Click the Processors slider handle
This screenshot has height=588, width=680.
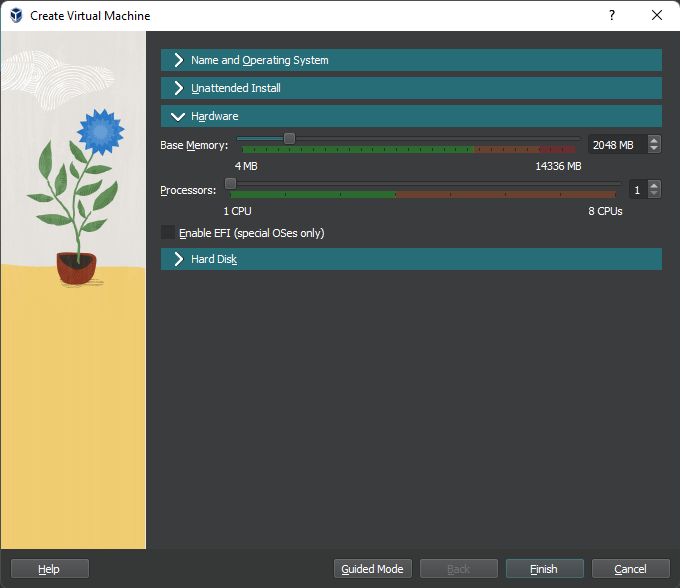pyautogui.click(x=231, y=183)
